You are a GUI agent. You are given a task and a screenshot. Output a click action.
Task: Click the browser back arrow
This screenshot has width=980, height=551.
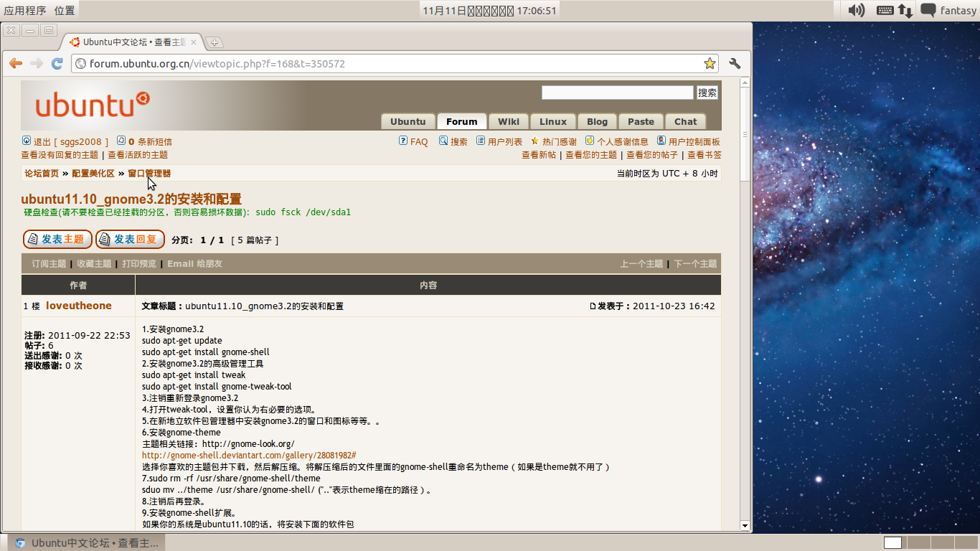[15, 63]
